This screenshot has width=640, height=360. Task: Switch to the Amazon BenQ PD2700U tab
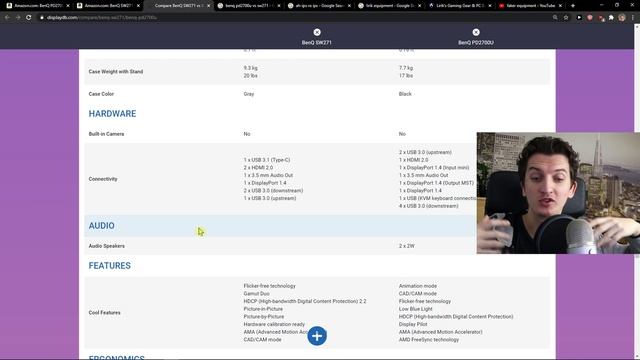pos(37,6)
